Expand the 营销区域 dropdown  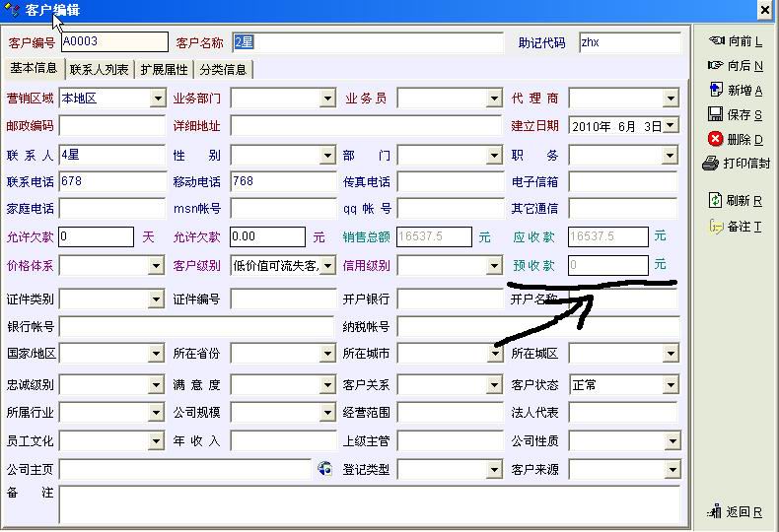click(x=158, y=99)
